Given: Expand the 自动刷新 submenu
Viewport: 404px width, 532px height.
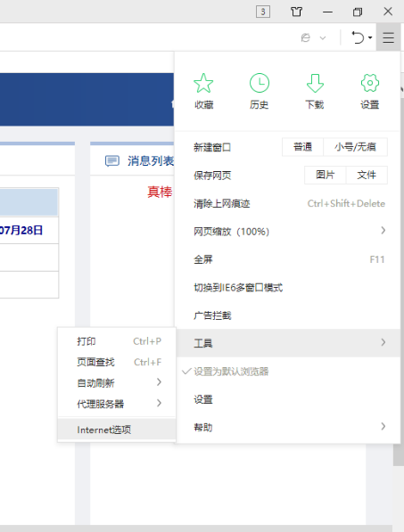Looking at the screenshot, I should coord(117,382).
